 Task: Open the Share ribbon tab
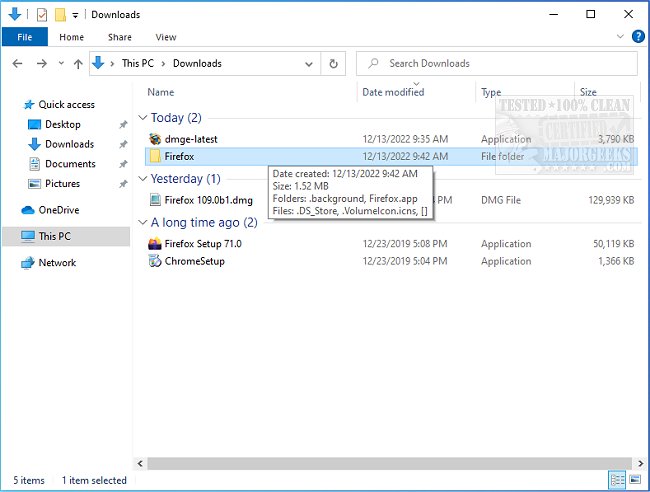point(119,37)
